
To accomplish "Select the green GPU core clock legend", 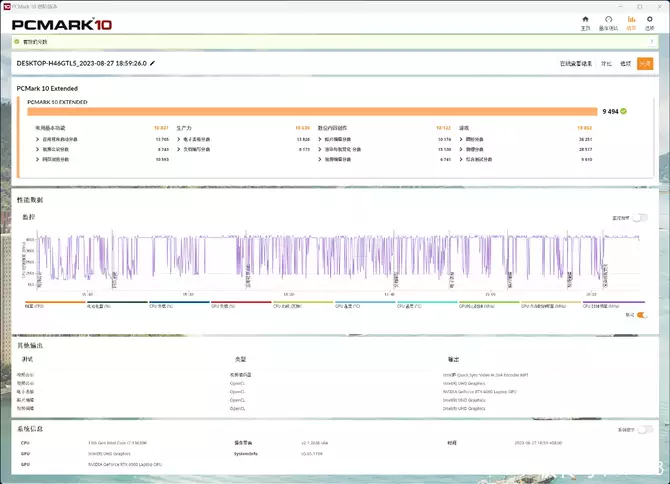I will pos(489,304).
